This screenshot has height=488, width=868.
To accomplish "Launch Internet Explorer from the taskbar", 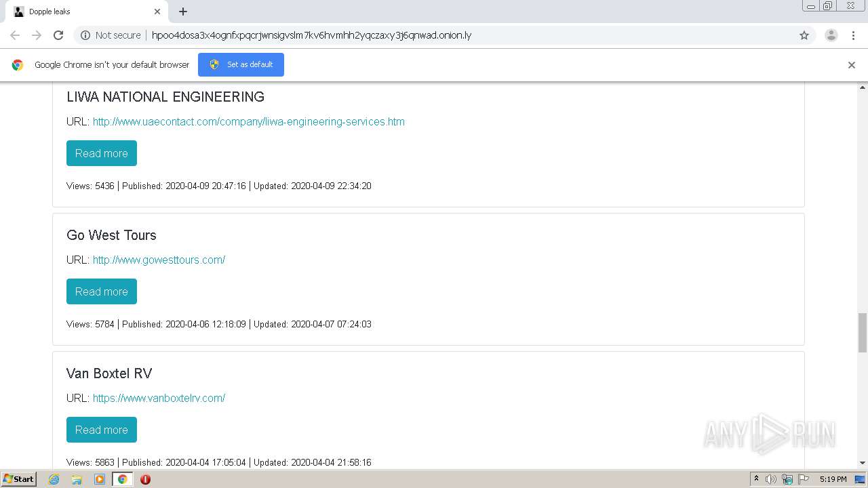I will coord(54,479).
